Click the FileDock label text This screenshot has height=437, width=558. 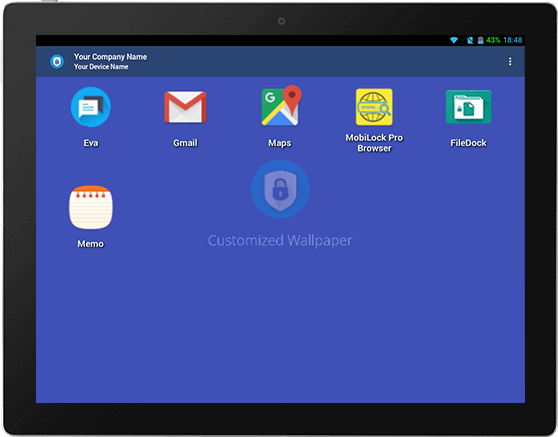point(468,143)
